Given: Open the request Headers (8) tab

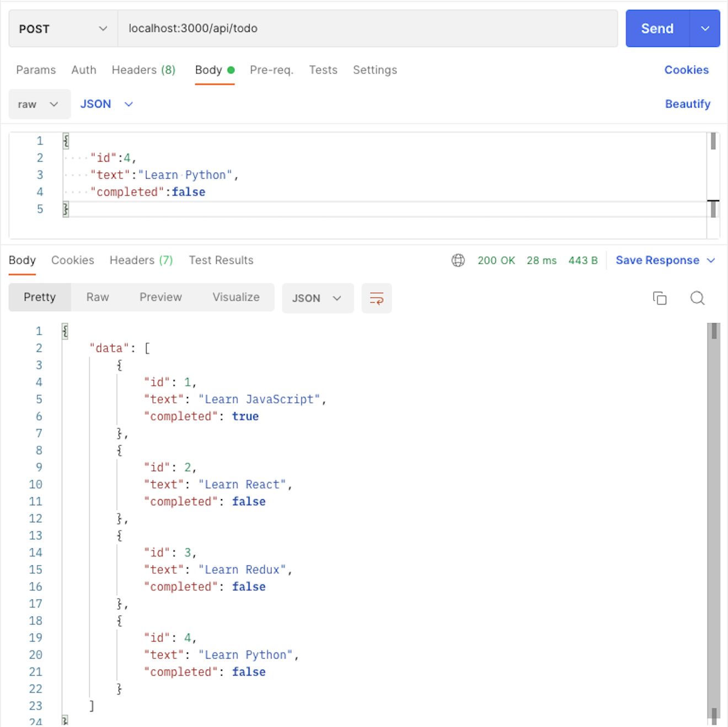Looking at the screenshot, I should click(x=143, y=70).
